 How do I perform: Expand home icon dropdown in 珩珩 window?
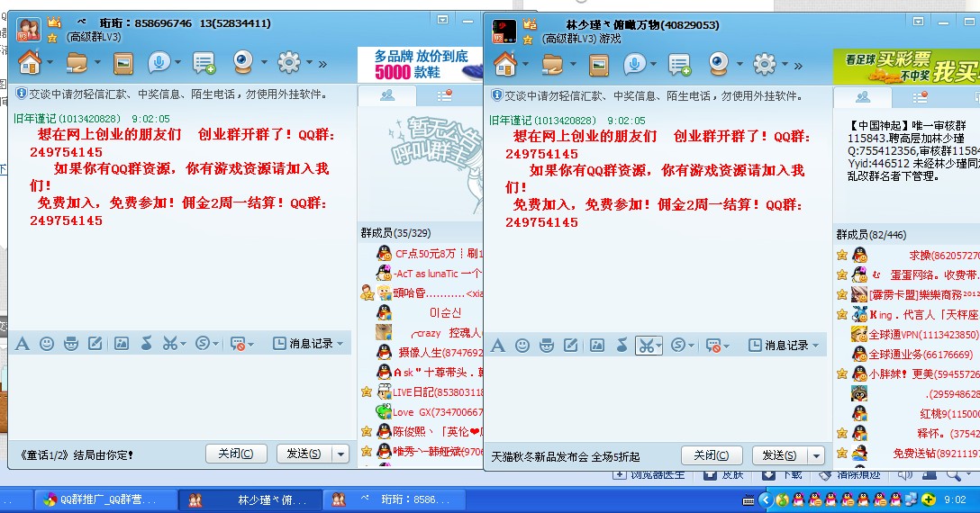pyautogui.click(x=50, y=62)
